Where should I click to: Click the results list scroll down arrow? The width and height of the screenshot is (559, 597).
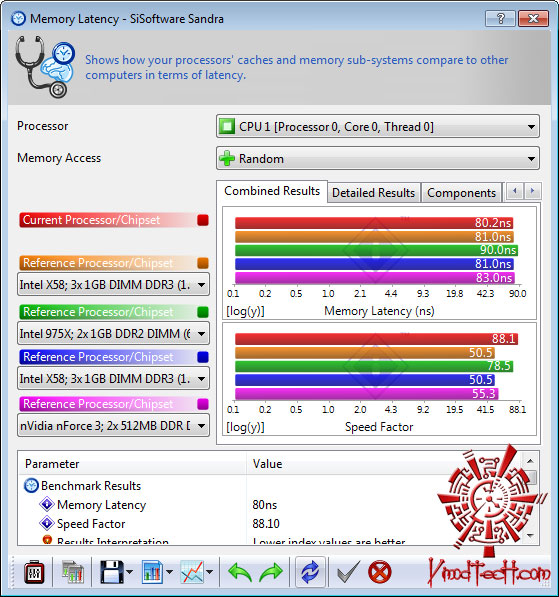pos(531,536)
